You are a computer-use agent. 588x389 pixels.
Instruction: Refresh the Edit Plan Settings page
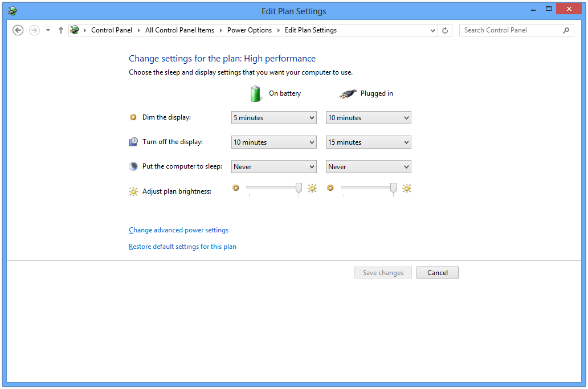click(445, 30)
